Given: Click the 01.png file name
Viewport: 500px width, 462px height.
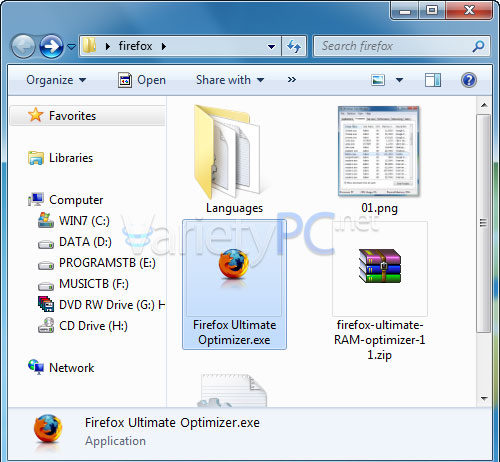Looking at the screenshot, I should point(379,208).
